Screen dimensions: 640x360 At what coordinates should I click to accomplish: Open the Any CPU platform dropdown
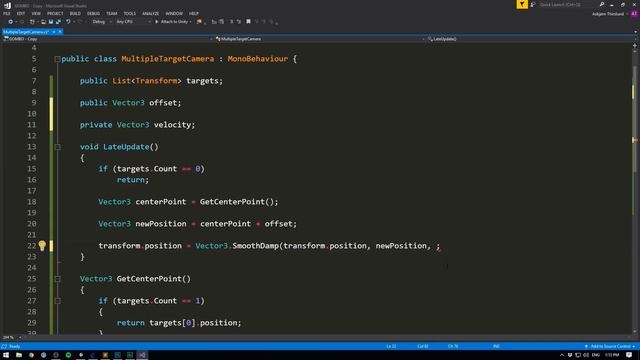click(133, 22)
